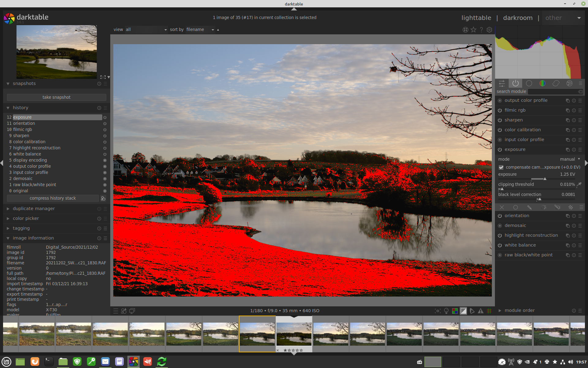The height and width of the screenshot is (368, 588).
Task: Open color module group icon
Action: pos(542,83)
